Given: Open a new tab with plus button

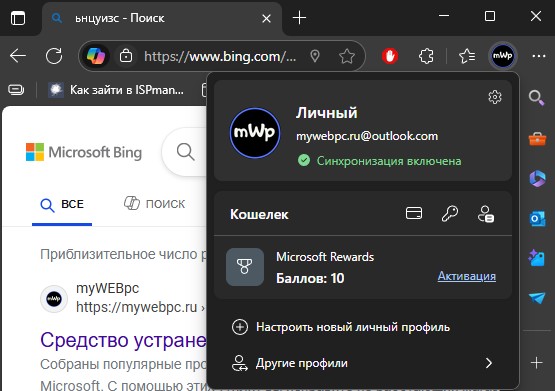Looking at the screenshot, I should [x=299, y=18].
